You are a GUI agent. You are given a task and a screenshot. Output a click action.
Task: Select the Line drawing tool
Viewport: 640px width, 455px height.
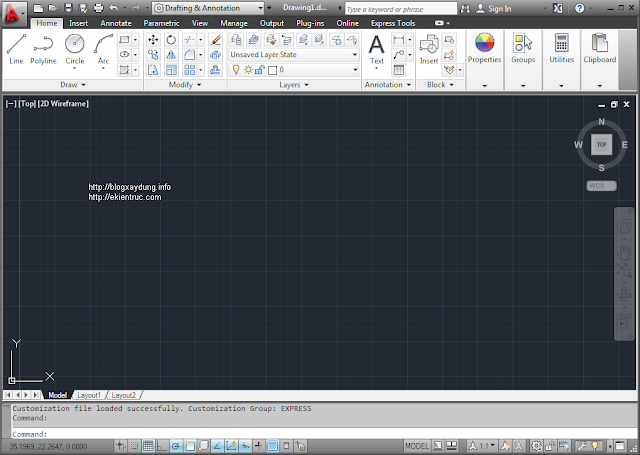click(16, 49)
